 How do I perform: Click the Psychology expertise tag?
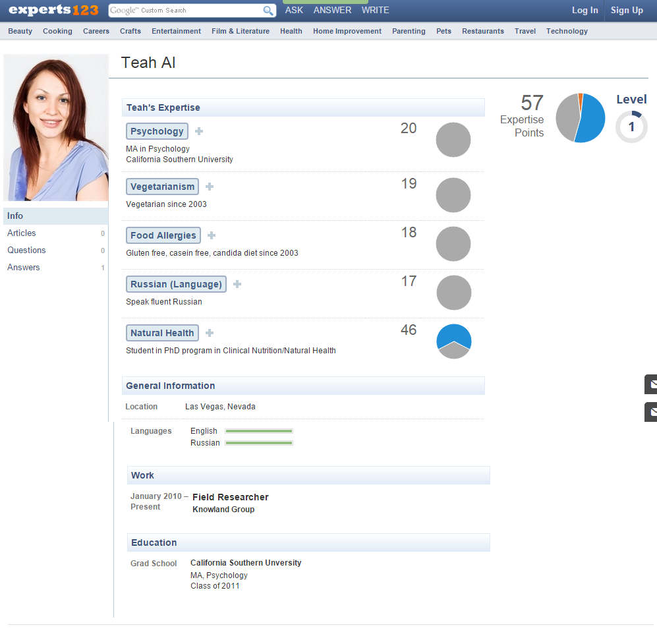157,131
